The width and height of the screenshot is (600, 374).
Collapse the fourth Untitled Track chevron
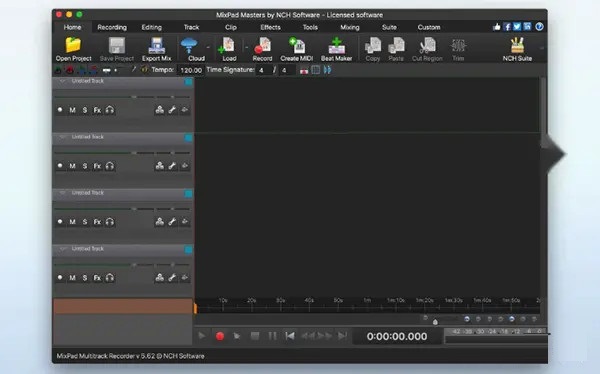(62, 249)
